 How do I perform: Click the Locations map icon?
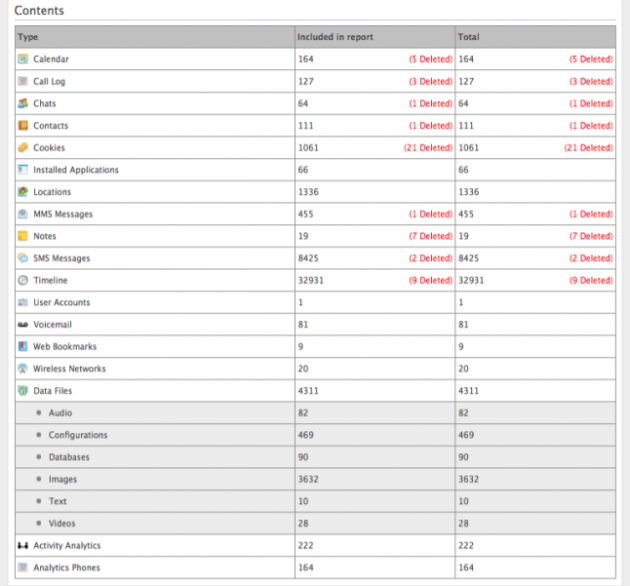coord(23,192)
